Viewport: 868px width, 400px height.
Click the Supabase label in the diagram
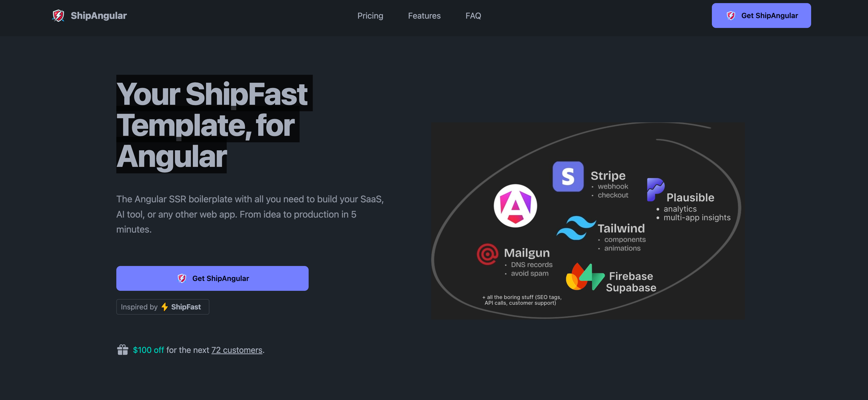(x=631, y=288)
